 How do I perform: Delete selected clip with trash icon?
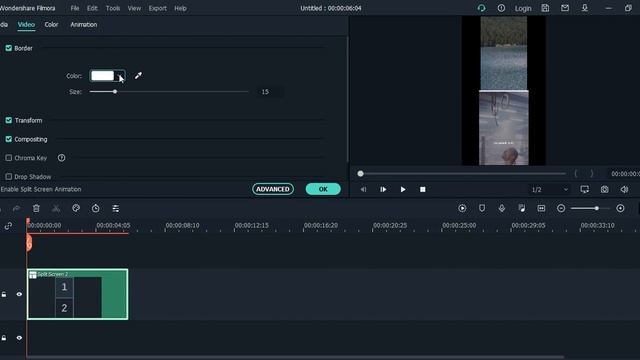coord(36,209)
